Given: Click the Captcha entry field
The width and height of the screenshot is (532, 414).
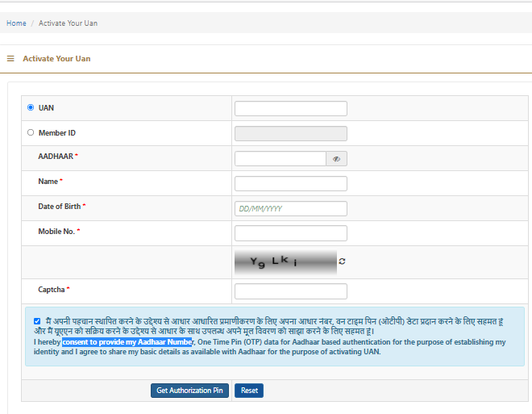Looking at the screenshot, I should [291, 291].
